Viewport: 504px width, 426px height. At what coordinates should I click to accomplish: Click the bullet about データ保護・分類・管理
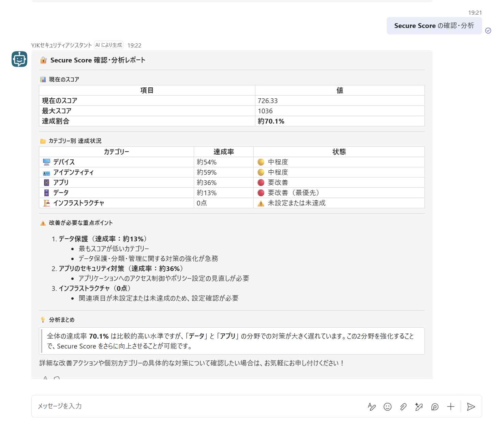(x=148, y=259)
